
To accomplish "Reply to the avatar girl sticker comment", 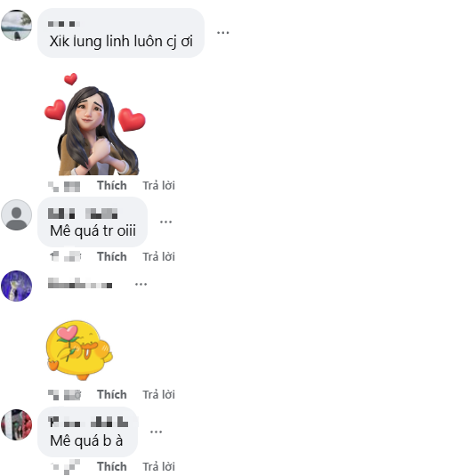I will click(158, 185).
